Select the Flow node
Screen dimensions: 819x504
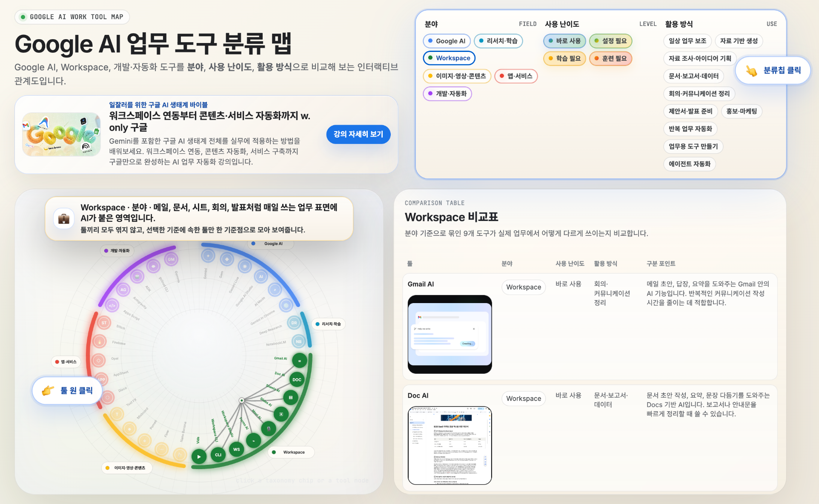(161, 449)
